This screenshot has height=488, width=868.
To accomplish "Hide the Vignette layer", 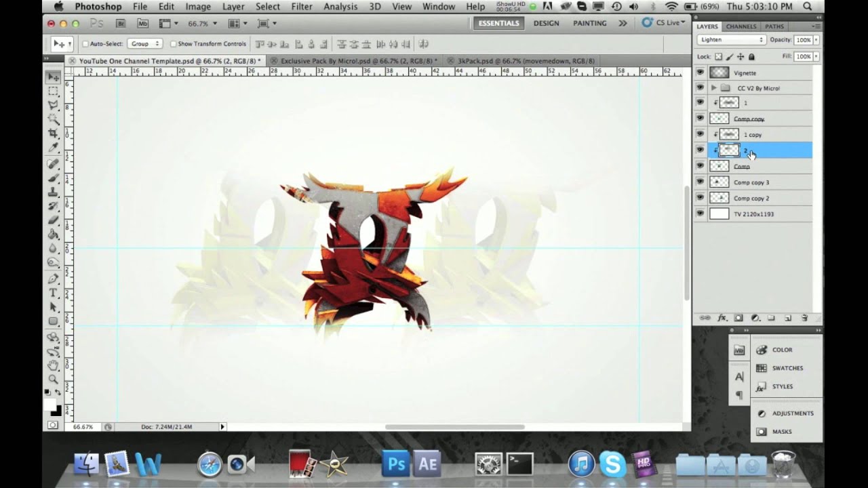I will [701, 73].
